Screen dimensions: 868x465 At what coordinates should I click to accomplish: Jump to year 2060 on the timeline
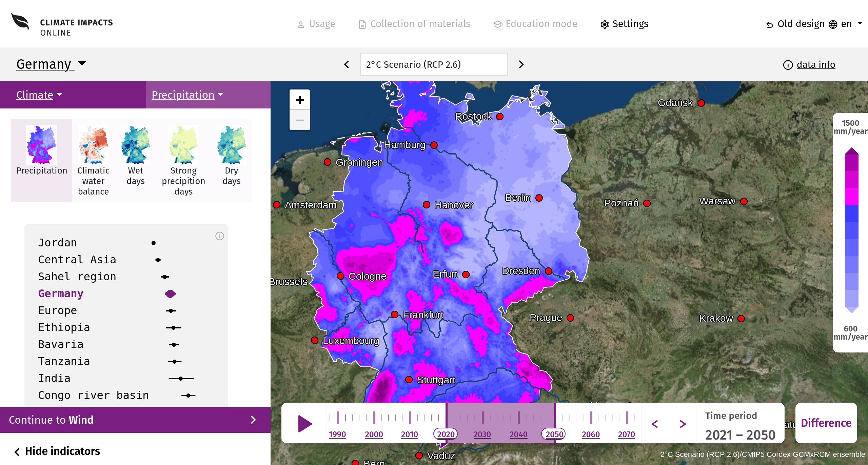591,434
